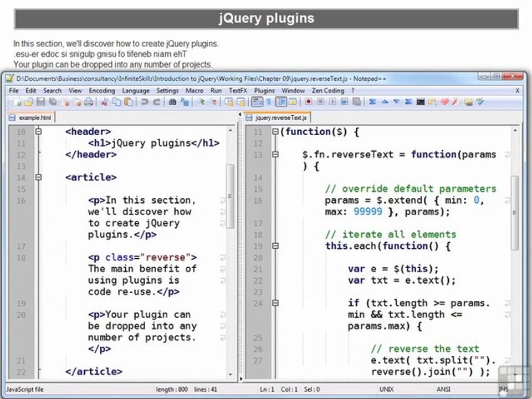Screen dimensions: 532x399
Task: Toggle the Indent Guide toolbar button
Action: 281,102
